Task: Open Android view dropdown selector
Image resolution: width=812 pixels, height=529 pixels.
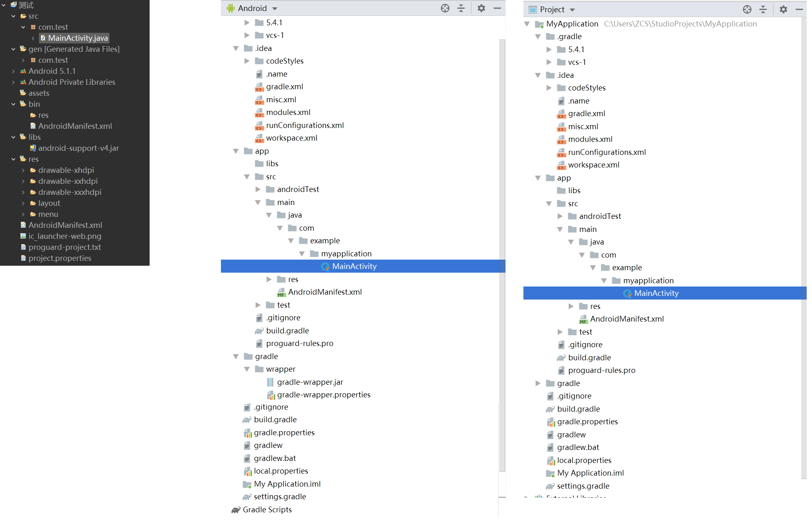Action: [252, 8]
